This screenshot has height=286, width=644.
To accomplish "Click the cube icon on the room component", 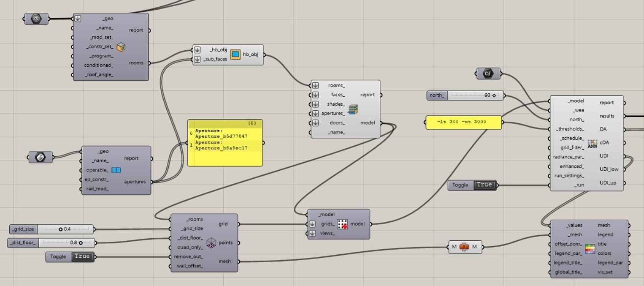I will [121, 47].
